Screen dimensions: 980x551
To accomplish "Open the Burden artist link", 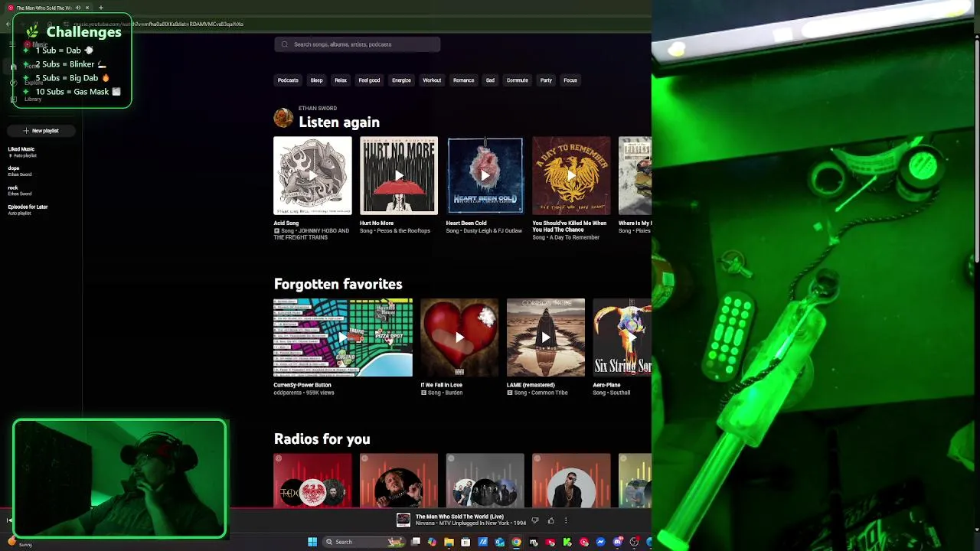I will [455, 393].
